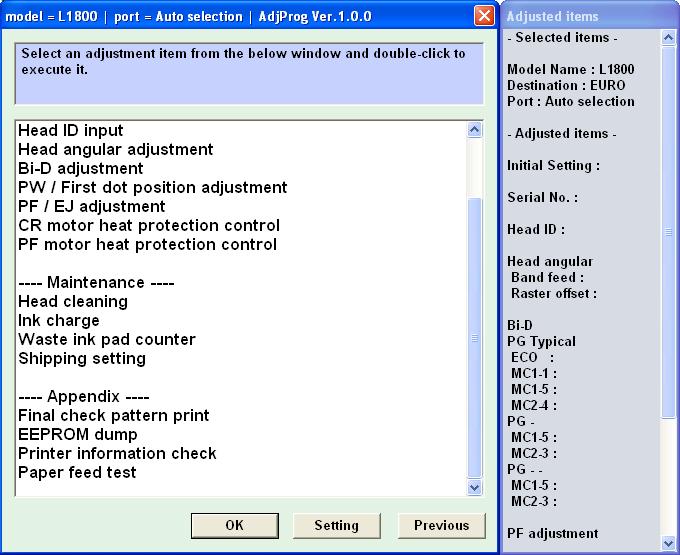This screenshot has width=680, height=555.
Task: Click Band feed label in side panel
Action: pos(547,278)
